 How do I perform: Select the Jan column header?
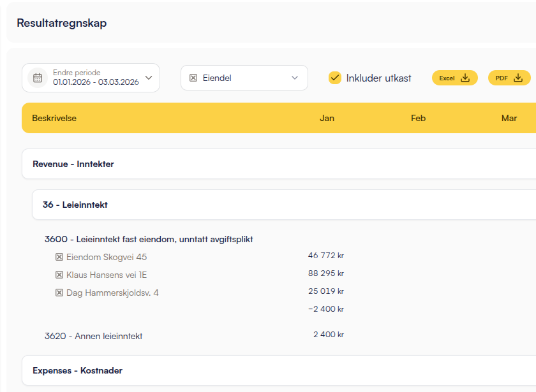[x=327, y=118]
